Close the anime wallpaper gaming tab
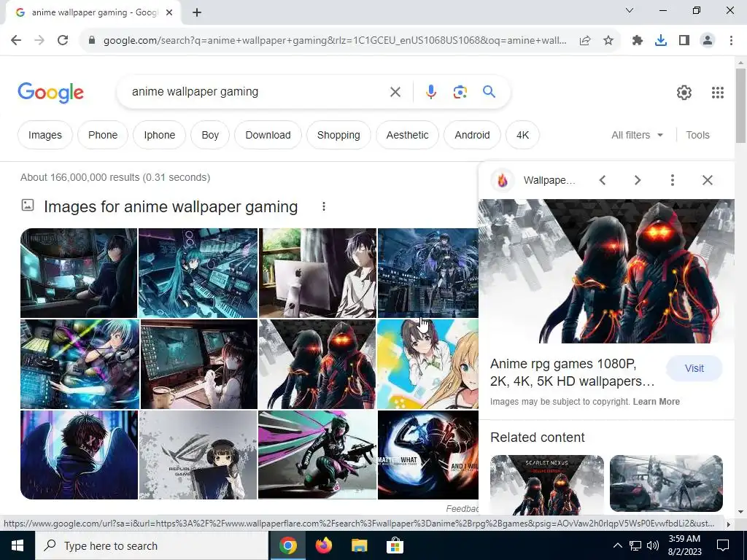The image size is (747, 560). 169,12
